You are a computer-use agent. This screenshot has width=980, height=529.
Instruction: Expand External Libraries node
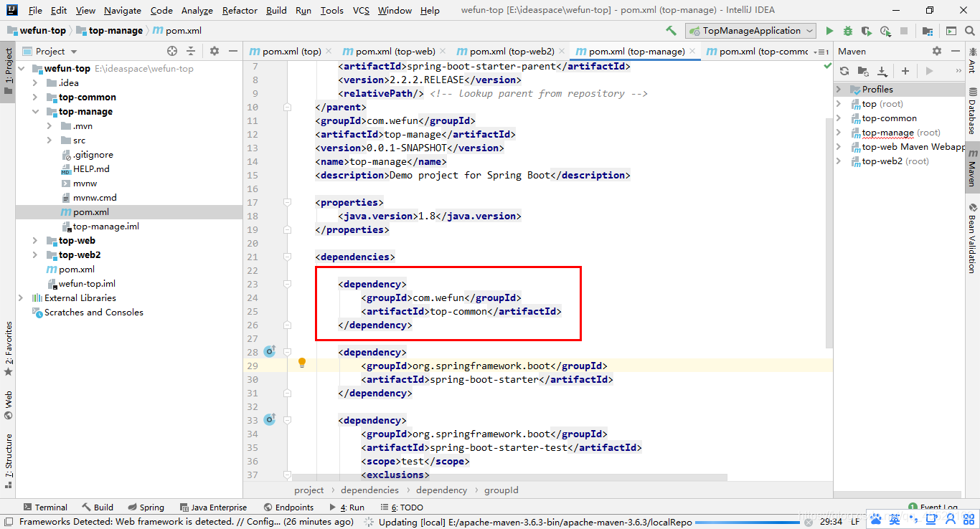point(21,298)
